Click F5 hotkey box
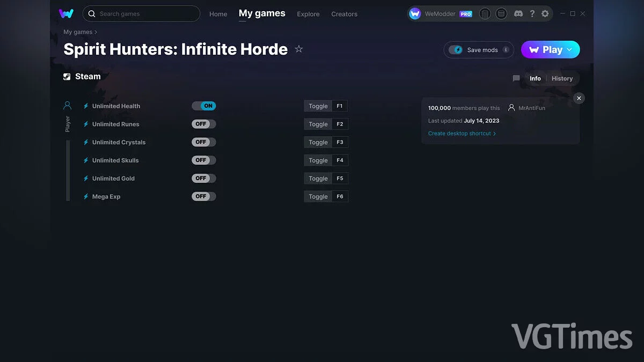644x362 pixels. coord(340,179)
